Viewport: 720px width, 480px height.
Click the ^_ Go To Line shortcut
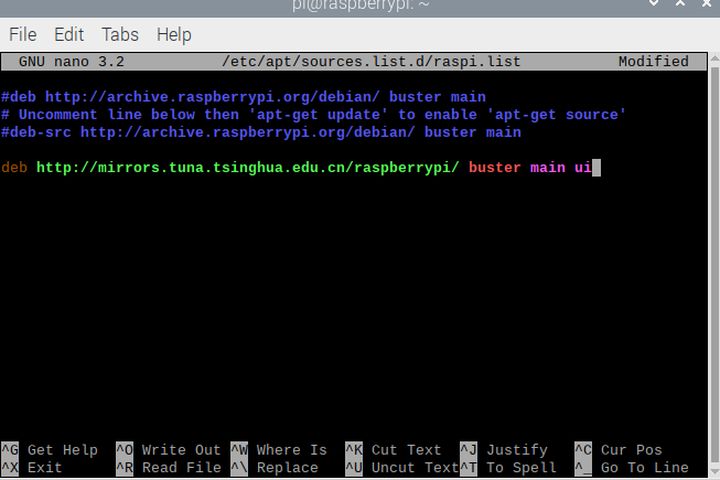point(632,468)
